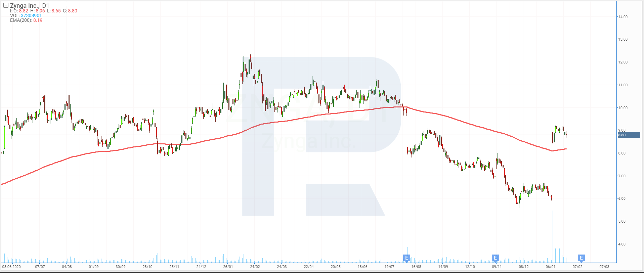This screenshot has height=273, width=644.
Task: Click the 07/02 date label
Action: [x=577, y=267]
